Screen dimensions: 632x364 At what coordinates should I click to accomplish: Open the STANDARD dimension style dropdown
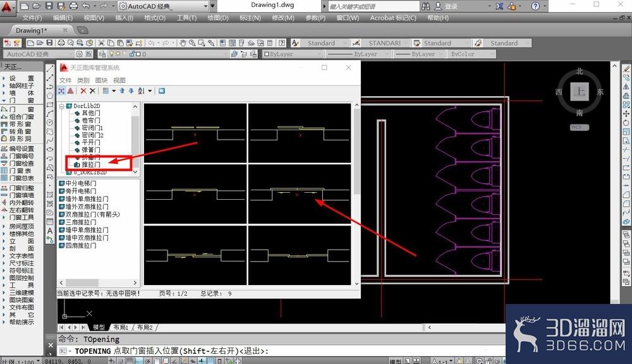407,43
